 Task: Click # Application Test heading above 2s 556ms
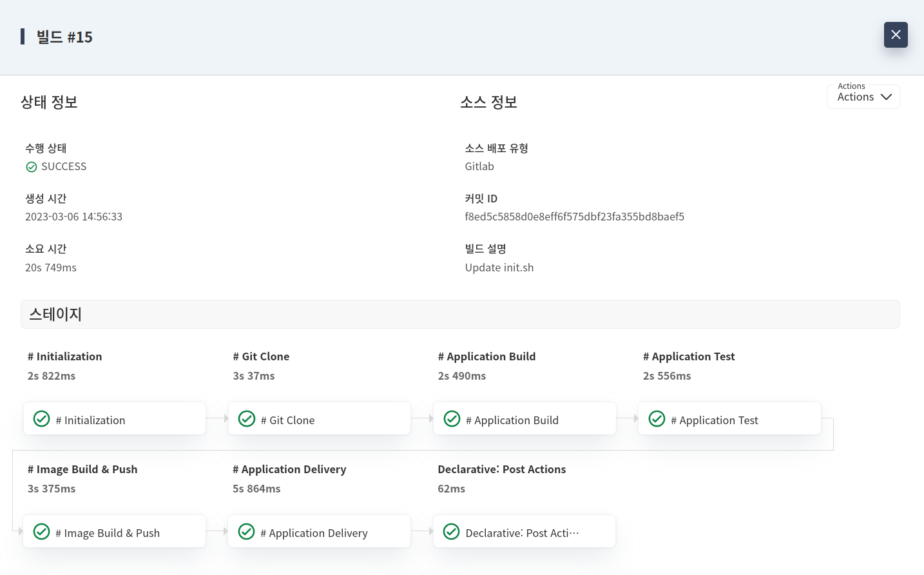pyautogui.click(x=689, y=356)
